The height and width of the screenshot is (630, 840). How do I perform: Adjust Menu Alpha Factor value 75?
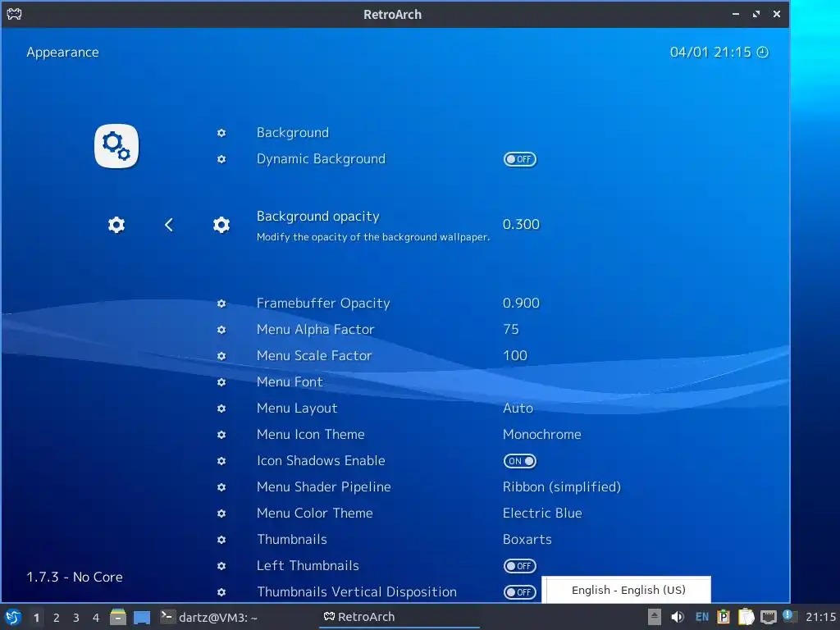click(x=511, y=330)
